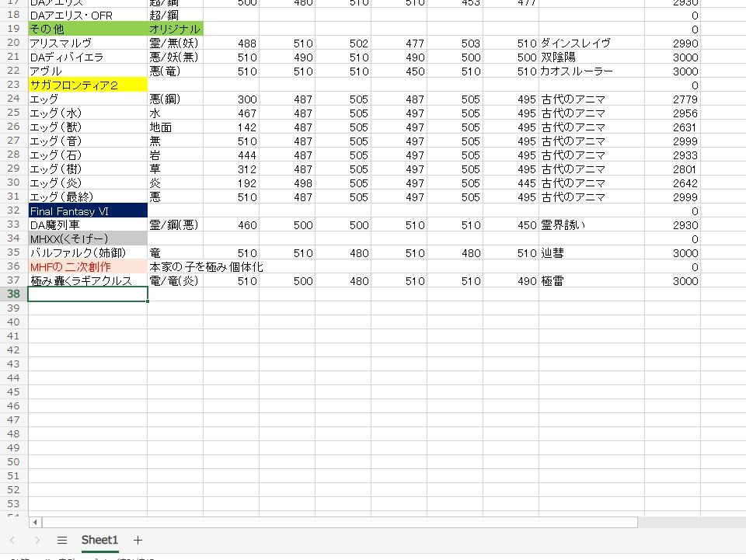Select the DAディバイエラ cell

[88, 57]
